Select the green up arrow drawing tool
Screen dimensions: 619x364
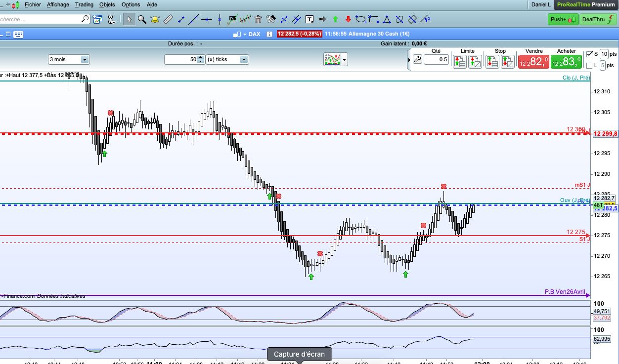[x=335, y=20]
